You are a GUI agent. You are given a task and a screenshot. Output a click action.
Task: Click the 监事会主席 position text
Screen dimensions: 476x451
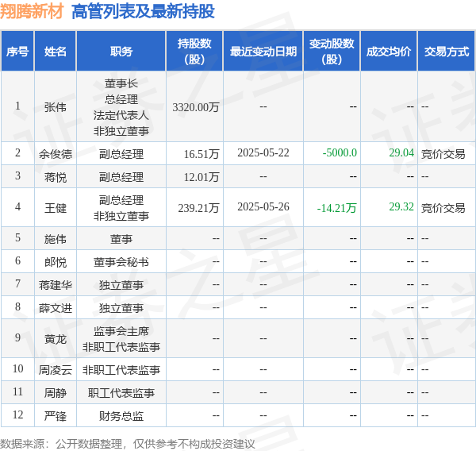click(121, 331)
